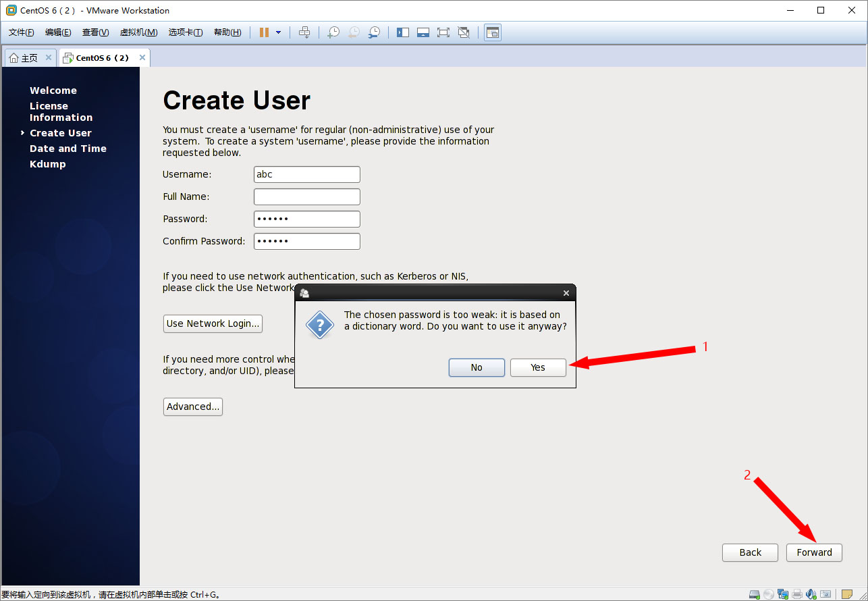This screenshot has height=601, width=868.
Task: Click the Forward button
Action: (814, 552)
